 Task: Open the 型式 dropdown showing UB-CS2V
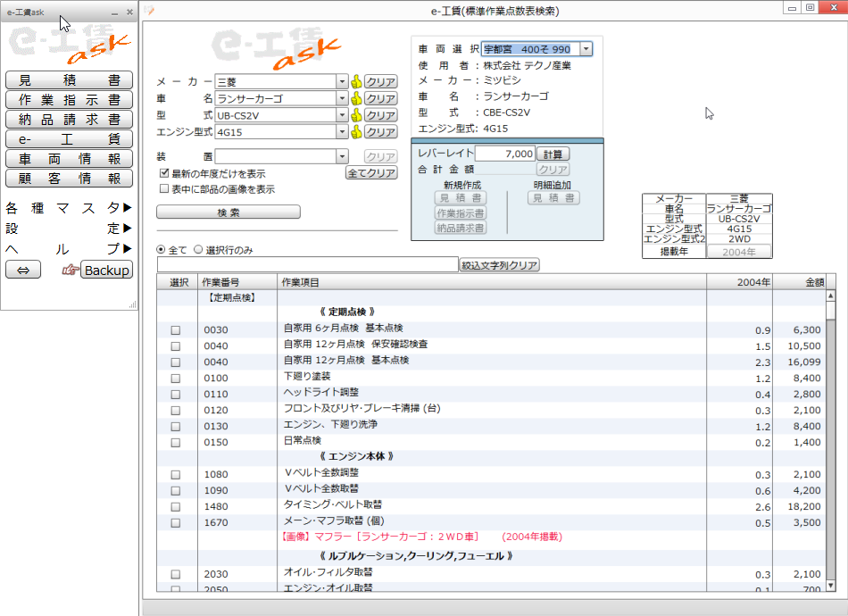pos(342,115)
